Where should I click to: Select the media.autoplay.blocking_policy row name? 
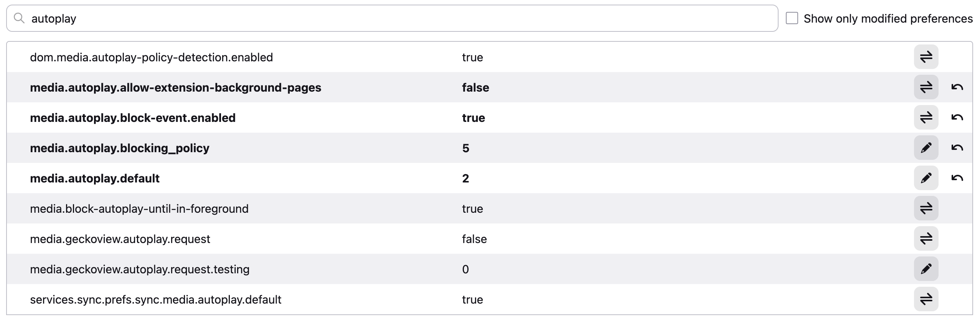120,148
